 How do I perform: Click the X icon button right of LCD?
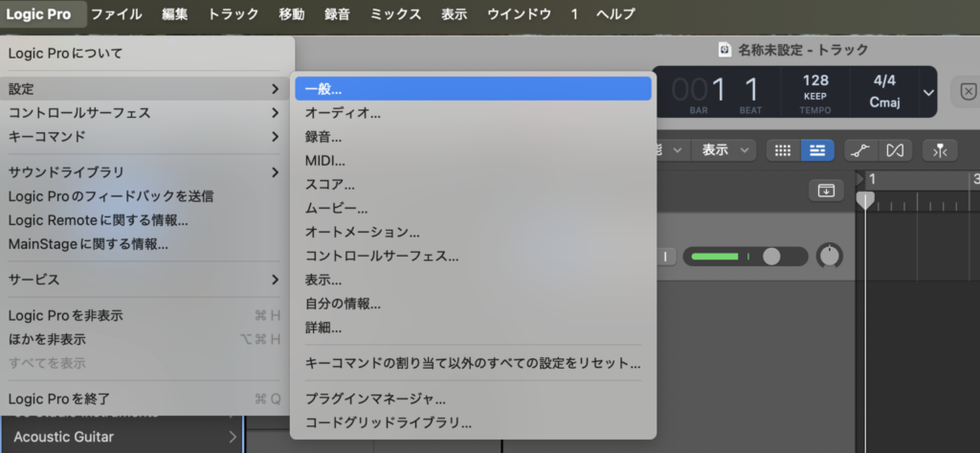click(968, 93)
